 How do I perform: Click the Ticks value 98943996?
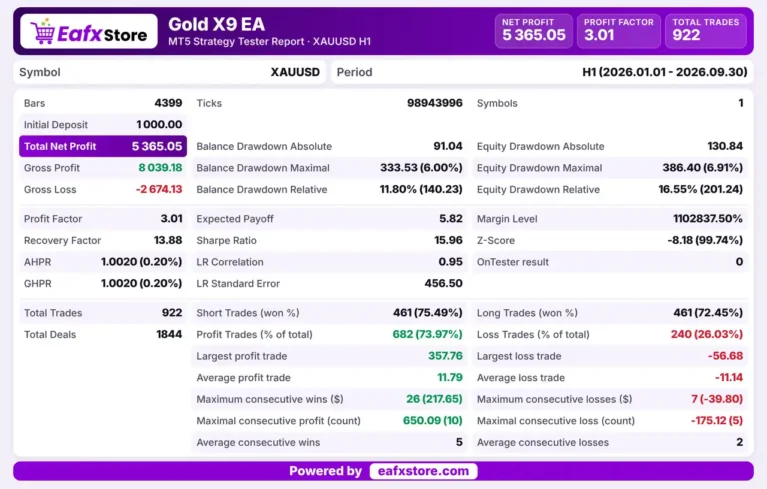[434, 103]
